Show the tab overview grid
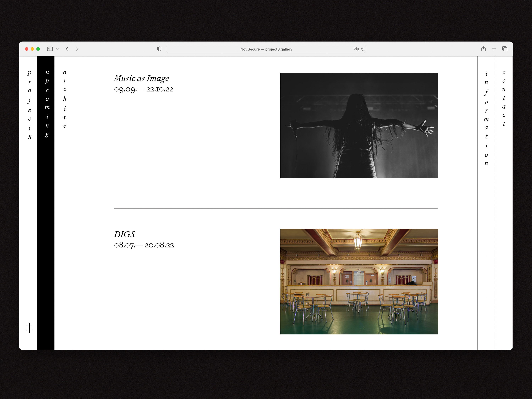Viewport: 532px width, 399px height. tap(505, 49)
